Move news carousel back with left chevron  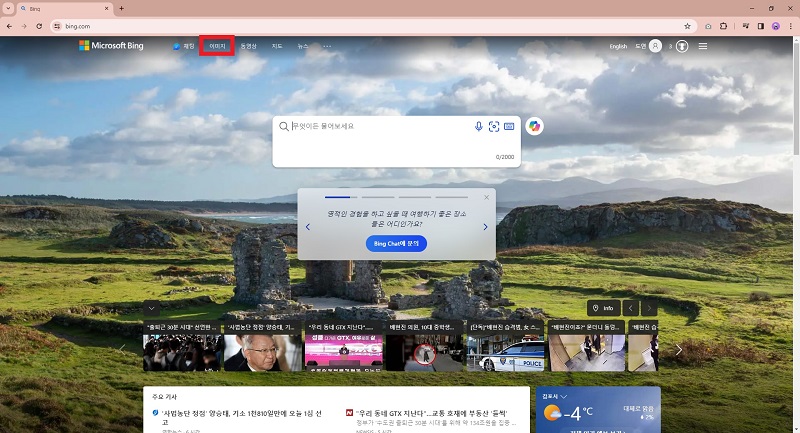coord(122,349)
